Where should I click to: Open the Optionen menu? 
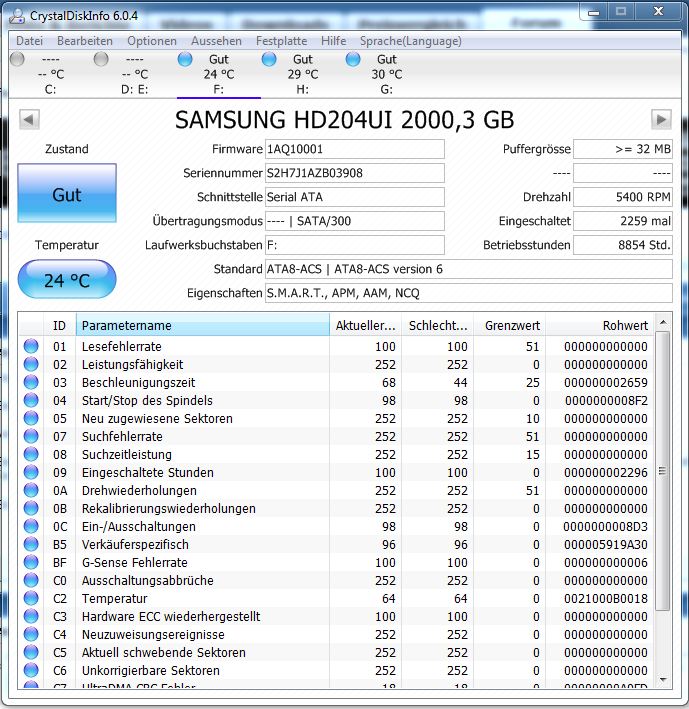click(152, 41)
